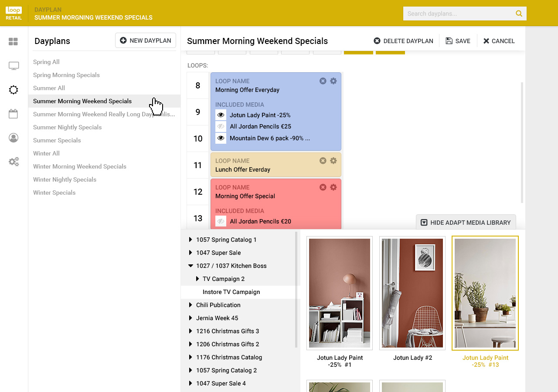Open settings gear for Morning Offer Special
Image resolution: width=558 pixels, height=392 pixels.
coord(333,187)
